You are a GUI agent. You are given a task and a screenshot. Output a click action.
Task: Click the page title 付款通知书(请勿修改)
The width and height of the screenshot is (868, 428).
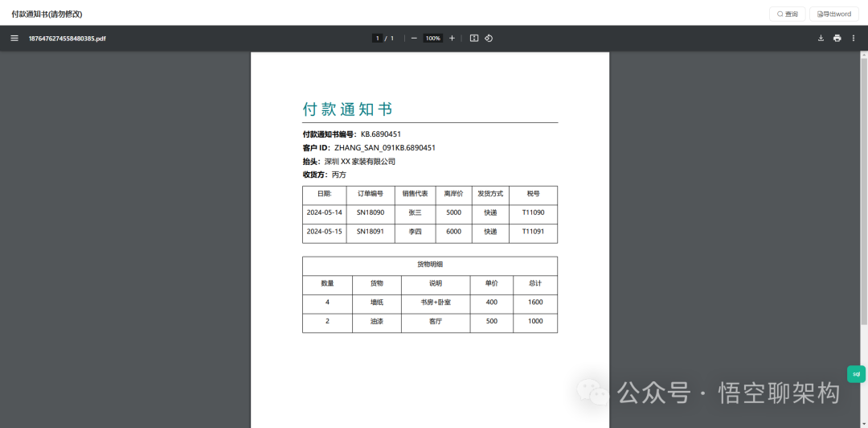pos(47,14)
